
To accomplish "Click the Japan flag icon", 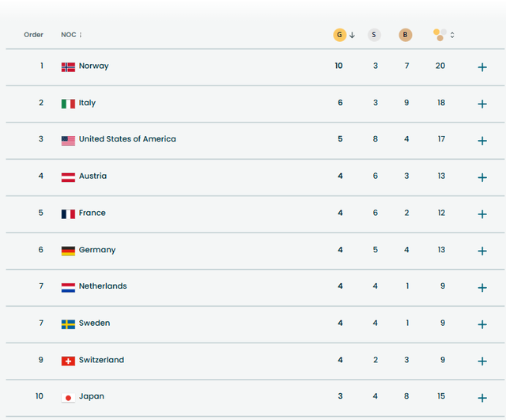I will click(68, 397).
